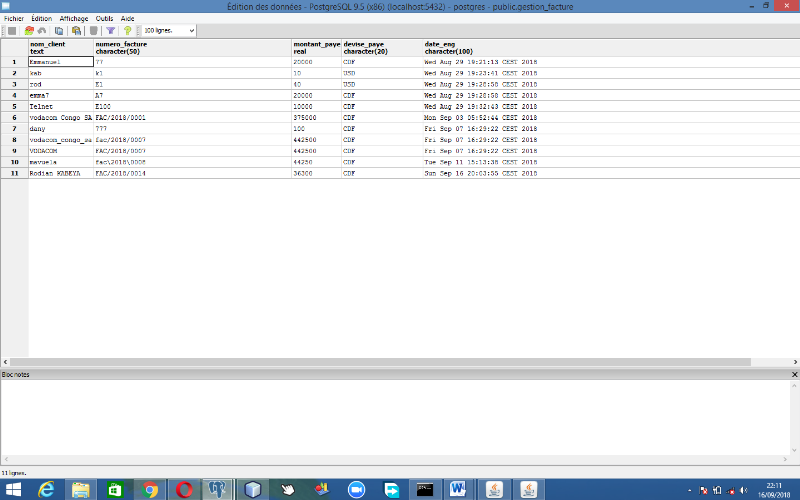
Task: Open the Édition menu
Action: 41,18
